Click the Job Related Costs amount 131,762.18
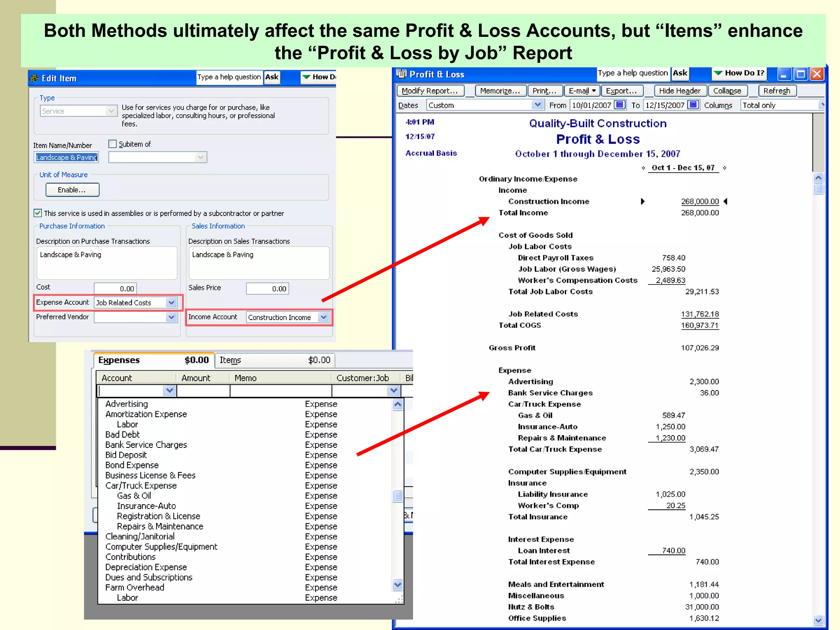Viewport: 840px width, 630px height. click(x=700, y=314)
